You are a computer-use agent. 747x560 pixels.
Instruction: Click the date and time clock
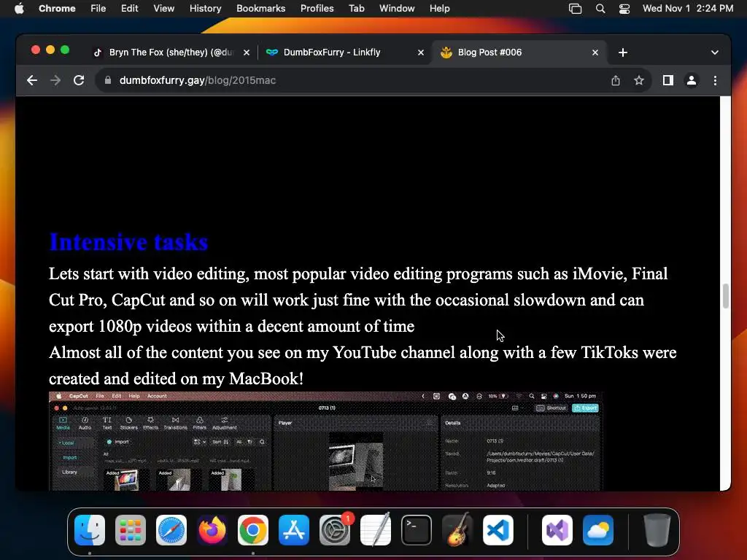click(687, 9)
